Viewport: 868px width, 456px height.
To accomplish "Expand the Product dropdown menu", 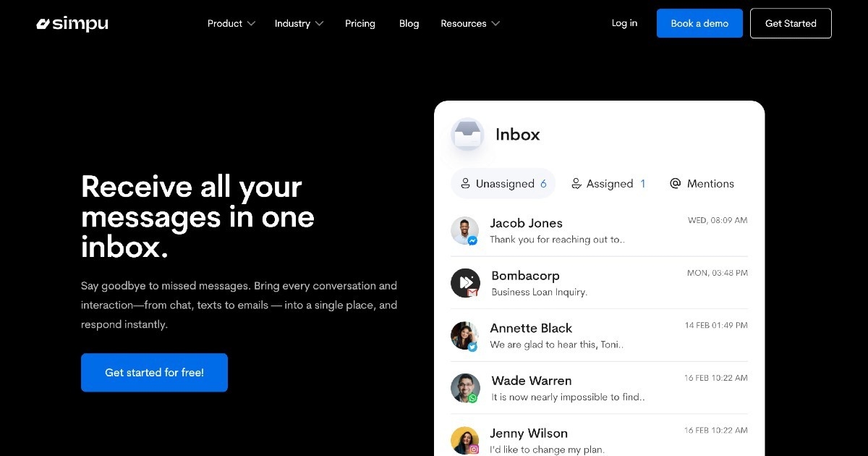I will (x=231, y=24).
